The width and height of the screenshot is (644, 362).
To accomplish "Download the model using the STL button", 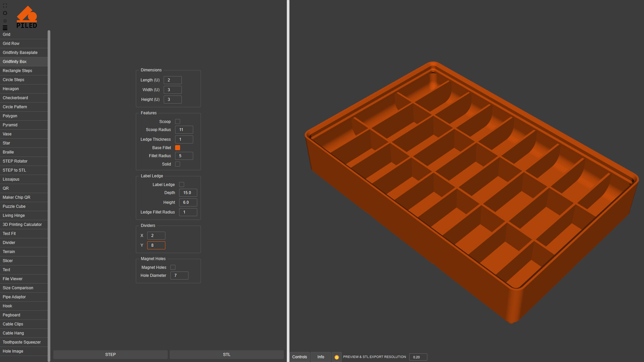I will click(227, 355).
